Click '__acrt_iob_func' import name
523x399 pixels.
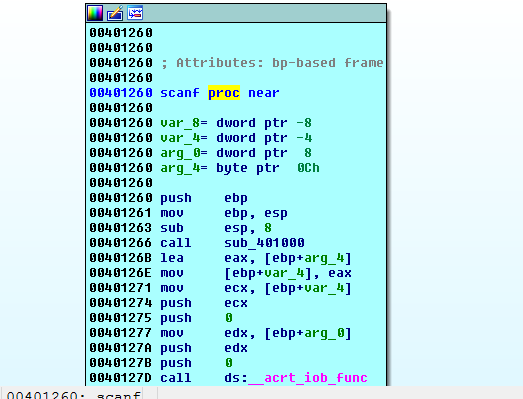tap(308, 378)
